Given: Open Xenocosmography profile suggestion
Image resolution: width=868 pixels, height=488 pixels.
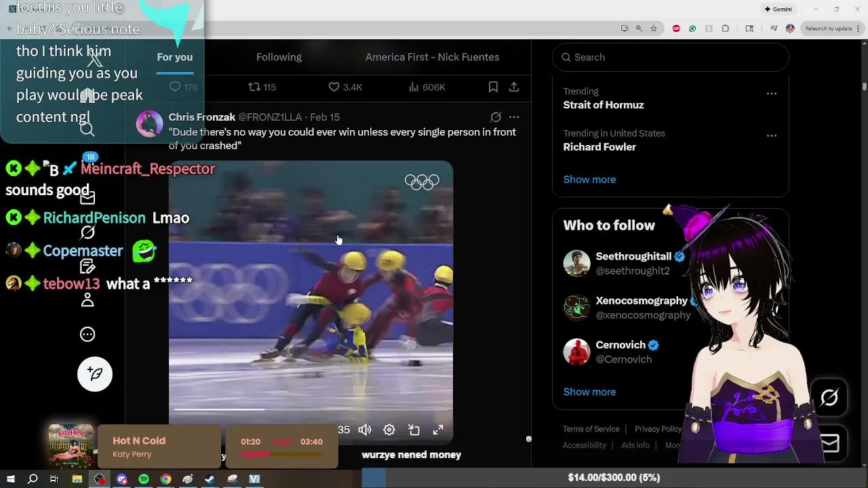Looking at the screenshot, I should click(642, 300).
